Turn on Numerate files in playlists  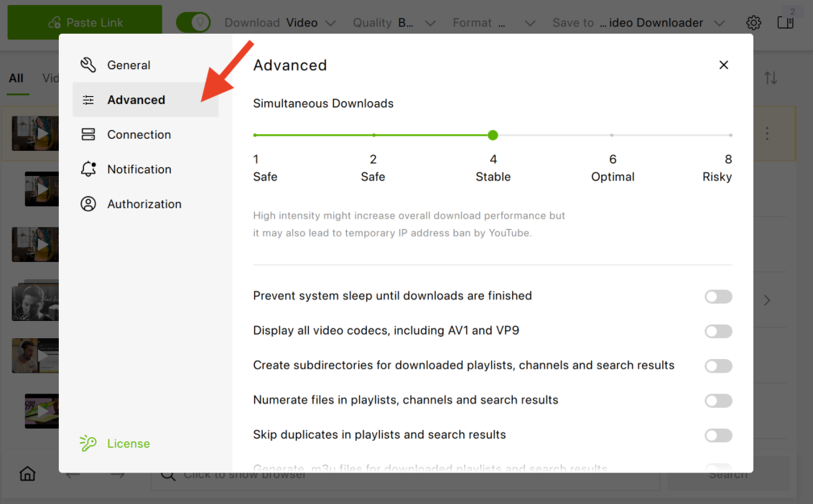718,401
